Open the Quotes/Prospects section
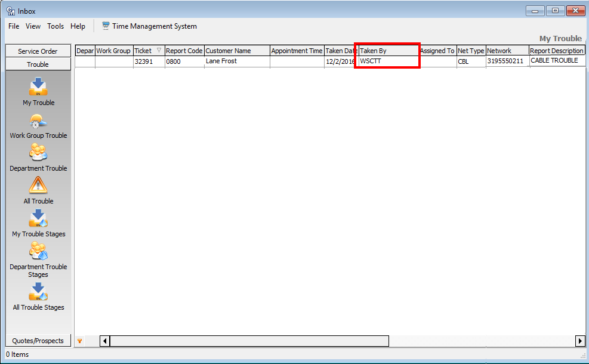589x364 pixels. (x=38, y=341)
